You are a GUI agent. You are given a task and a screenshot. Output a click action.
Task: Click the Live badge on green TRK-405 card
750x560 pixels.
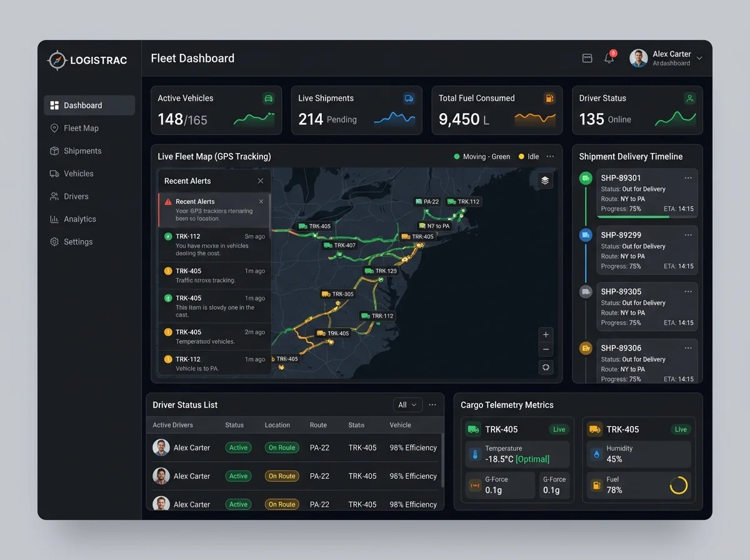tap(559, 429)
